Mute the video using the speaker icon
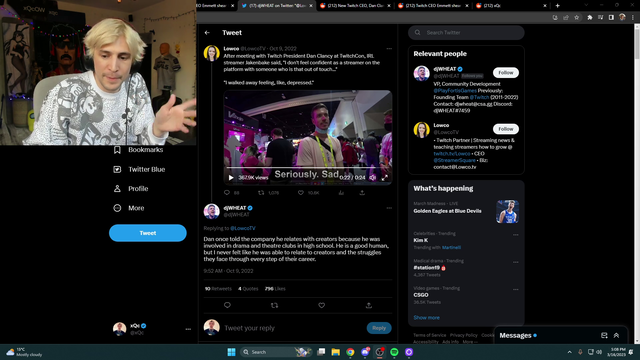Screen dimensions: 640x360 click(x=373, y=178)
